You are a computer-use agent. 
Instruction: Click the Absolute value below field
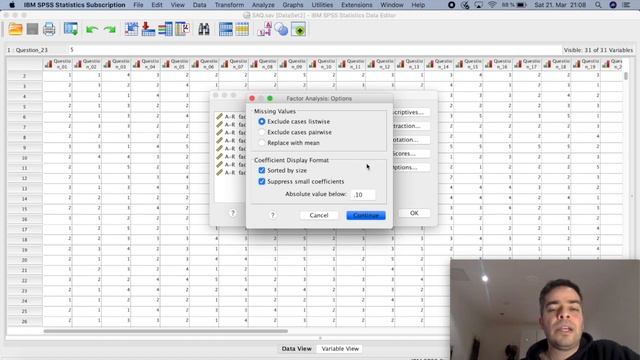click(x=363, y=194)
